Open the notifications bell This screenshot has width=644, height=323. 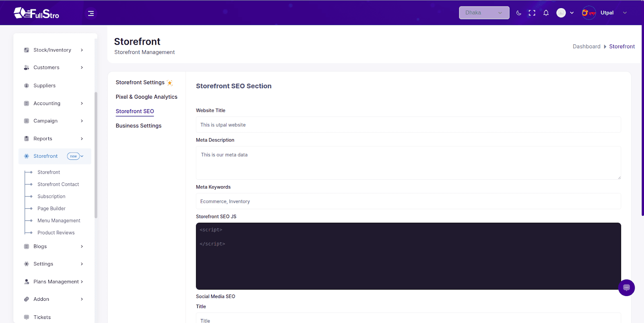[x=546, y=13]
